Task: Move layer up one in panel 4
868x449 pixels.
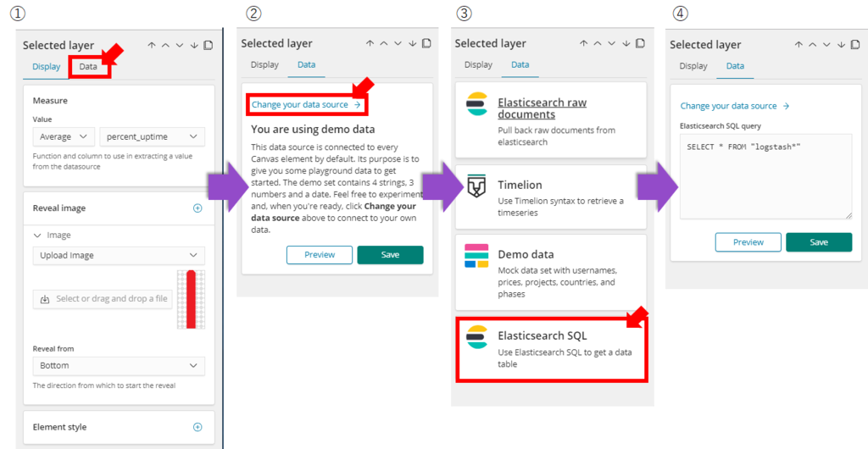Action: [813, 45]
